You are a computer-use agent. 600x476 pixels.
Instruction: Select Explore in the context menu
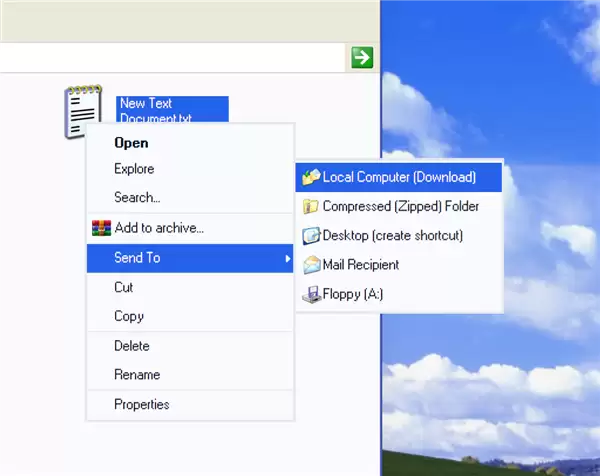pyautogui.click(x=134, y=169)
